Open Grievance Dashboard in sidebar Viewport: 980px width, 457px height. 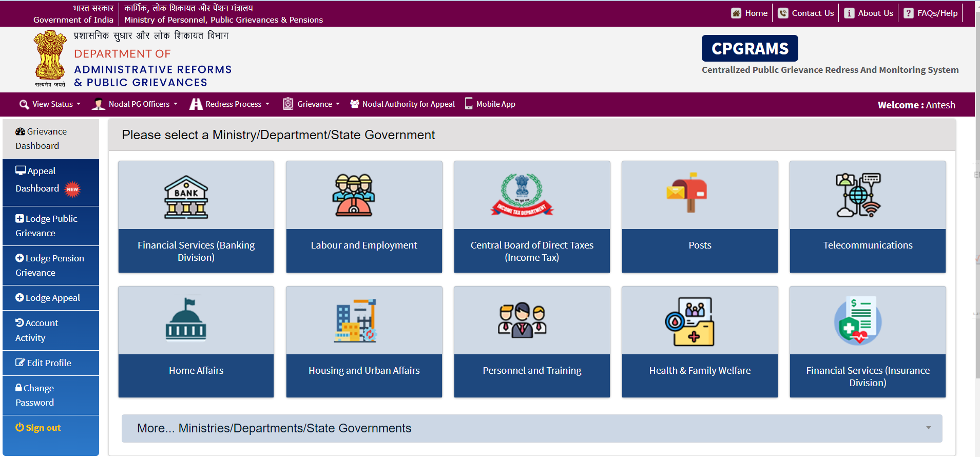(x=51, y=139)
